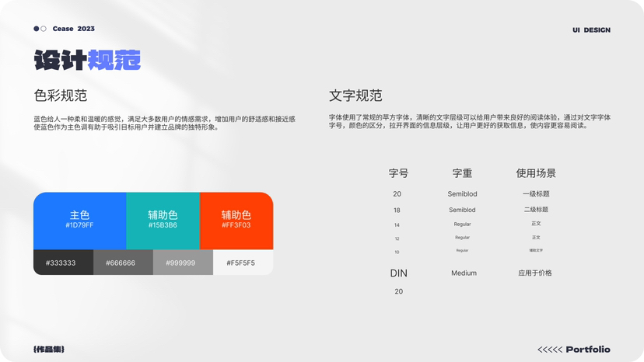Select font size 10 value
The image size is (644, 362).
pos(397,252)
